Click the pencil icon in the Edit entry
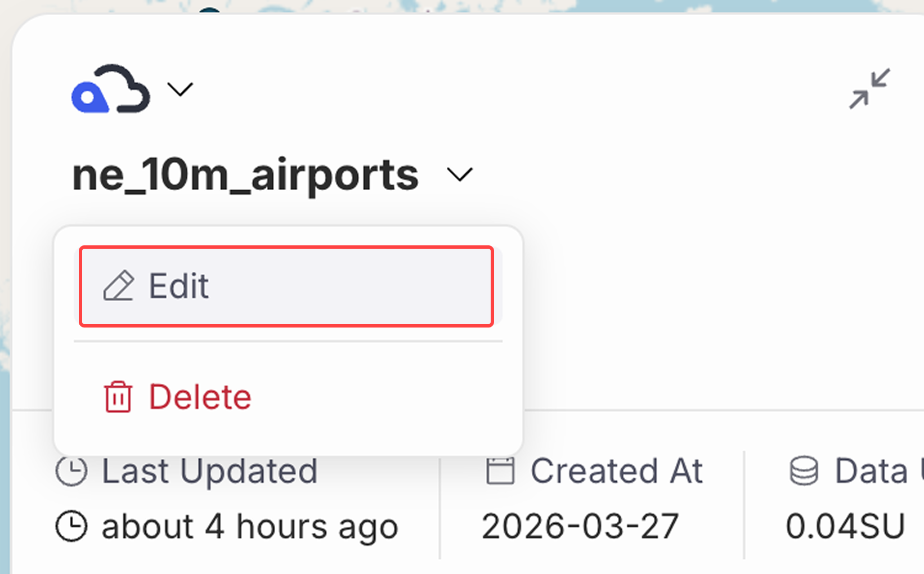 [x=119, y=286]
